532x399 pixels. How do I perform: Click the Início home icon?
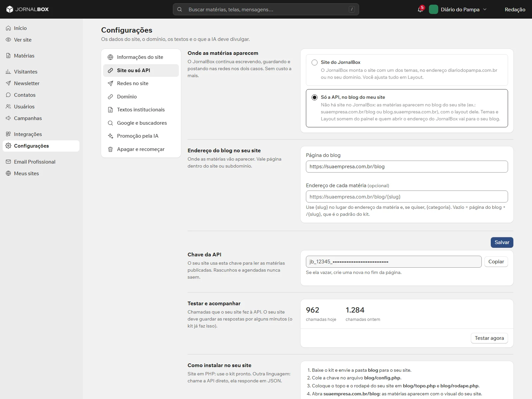[8, 28]
